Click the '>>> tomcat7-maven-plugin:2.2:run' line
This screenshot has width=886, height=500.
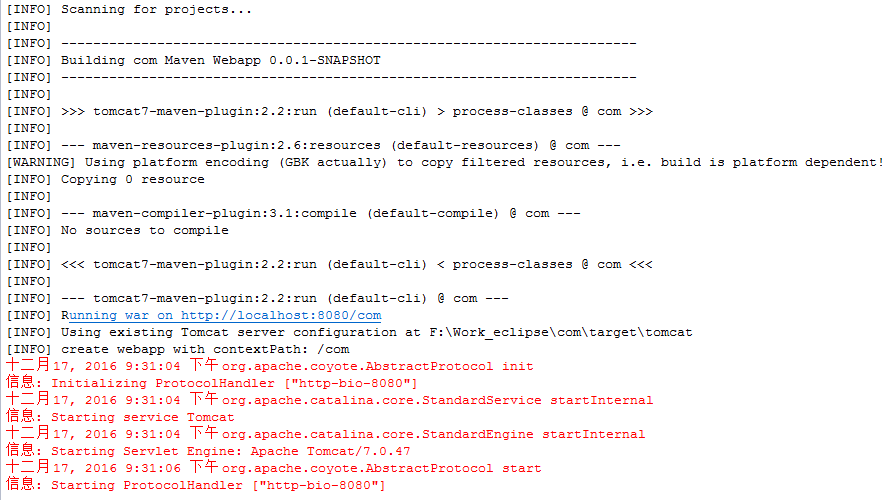[x=329, y=112]
